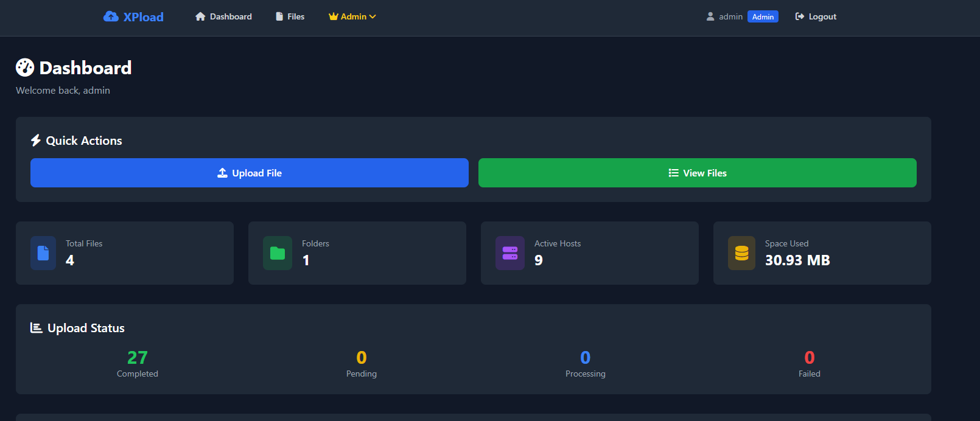Open the Dashboard nav item
Screen dimensions: 980x421
[223, 16]
